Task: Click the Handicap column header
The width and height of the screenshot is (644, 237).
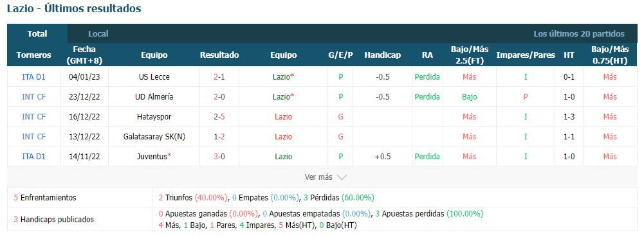Action: coord(382,55)
